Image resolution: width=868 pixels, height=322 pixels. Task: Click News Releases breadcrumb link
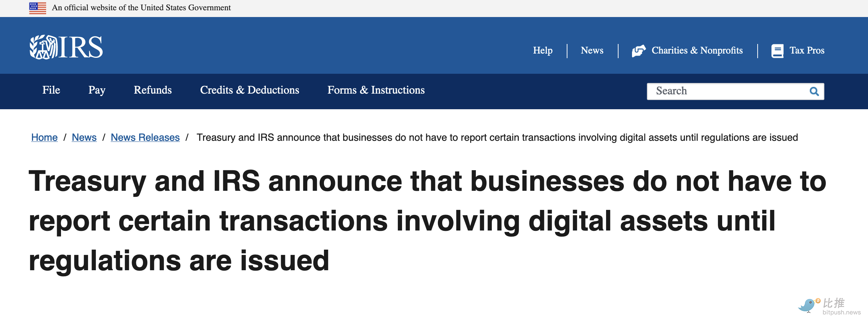(x=145, y=137)
